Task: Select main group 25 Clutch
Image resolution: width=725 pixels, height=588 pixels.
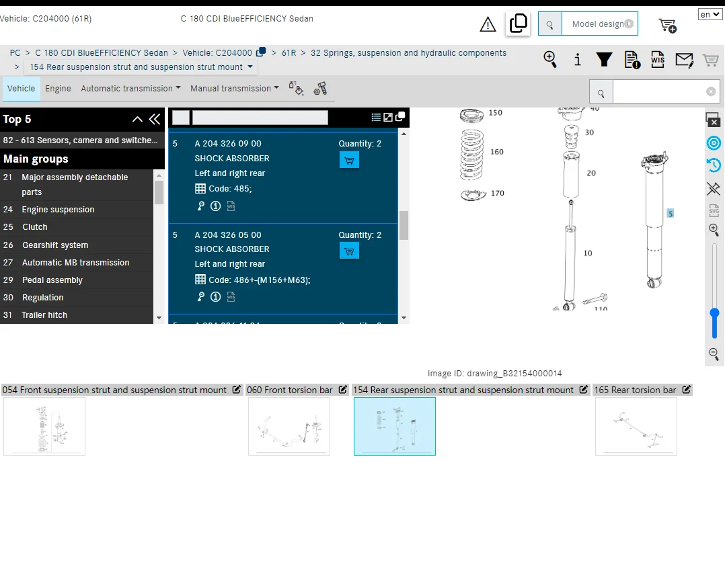Action: (x=77, y=226)
